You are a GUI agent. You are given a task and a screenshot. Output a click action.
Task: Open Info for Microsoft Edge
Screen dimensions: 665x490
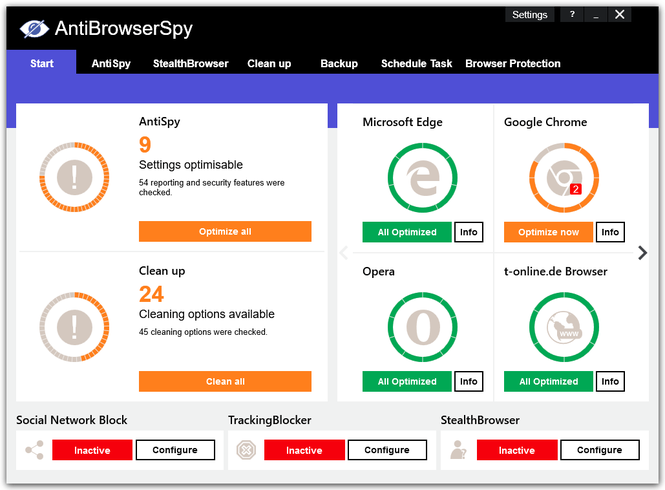469,232
